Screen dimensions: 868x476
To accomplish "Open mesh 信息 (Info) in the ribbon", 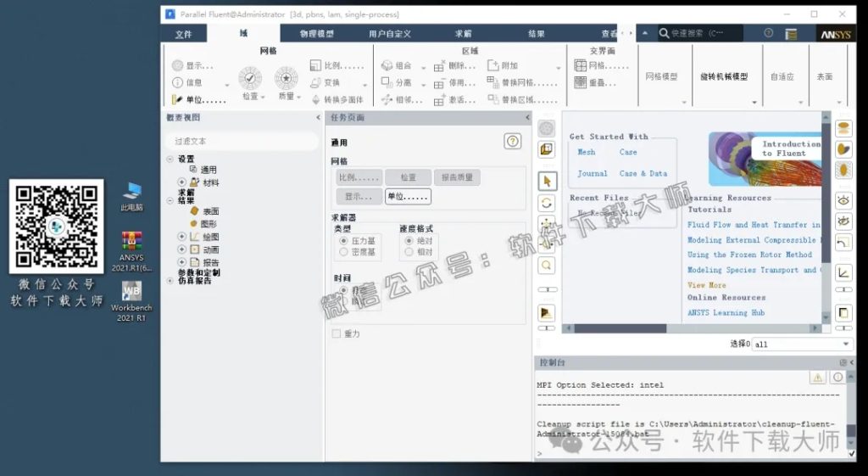I will 187,82.
